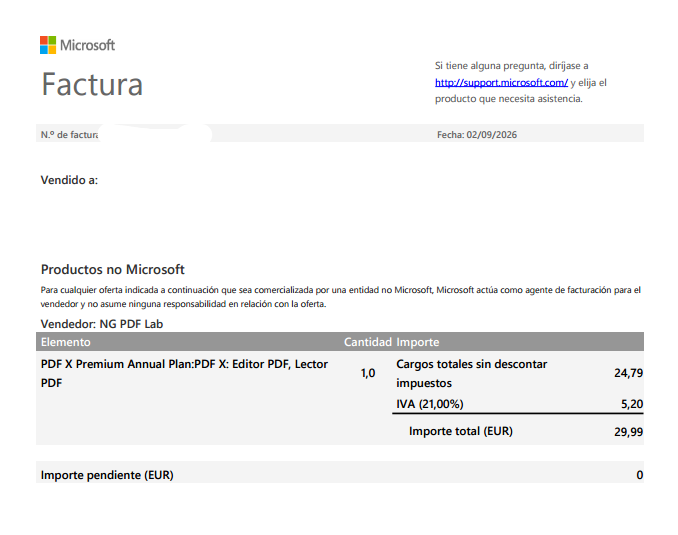Click the invoice date 02/09/2026
This screenshot has width=678, height=535.
(492, 135)
